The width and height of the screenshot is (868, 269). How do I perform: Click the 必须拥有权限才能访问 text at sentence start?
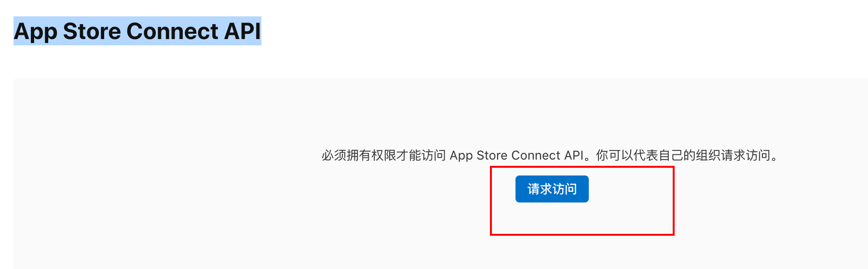[384, 155]
